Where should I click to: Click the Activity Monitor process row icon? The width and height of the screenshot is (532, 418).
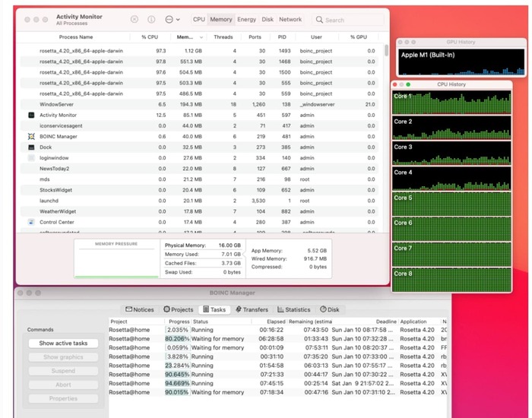pyautogui.click(x=31, y=115)
